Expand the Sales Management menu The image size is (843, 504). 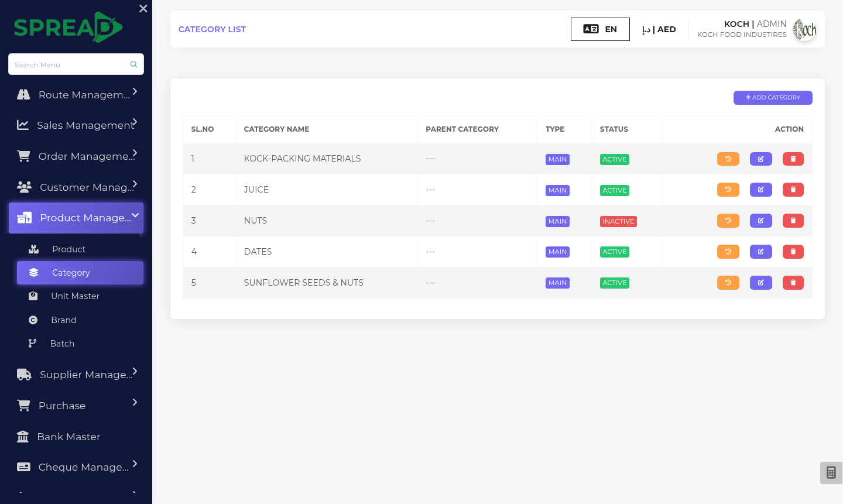[x=76, y=125]
